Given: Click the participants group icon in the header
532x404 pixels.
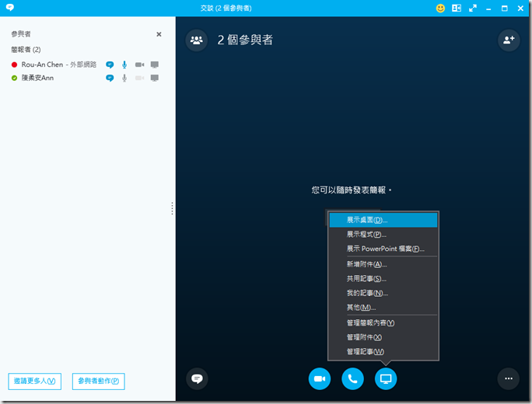Looking at the screenshot, I should coord(196,40).
